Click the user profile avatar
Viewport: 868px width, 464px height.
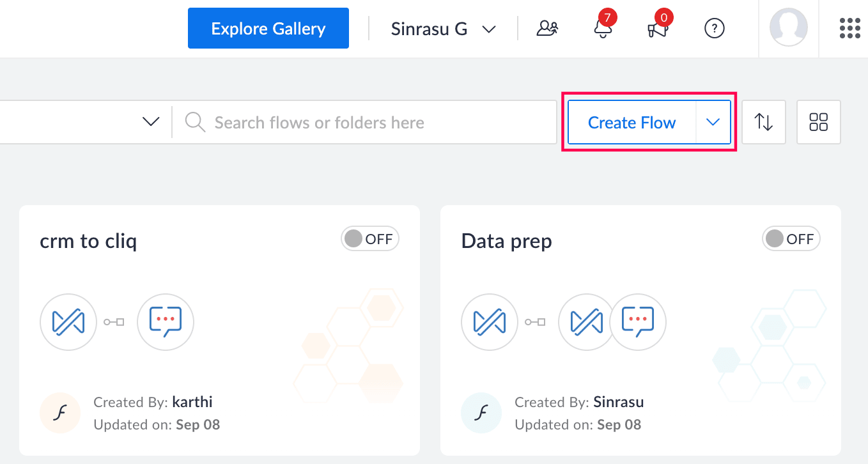(x=788, y=27)
